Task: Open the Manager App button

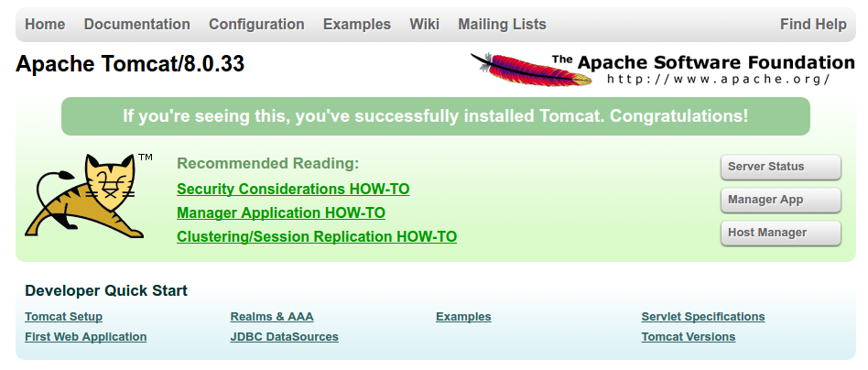Action: [780, 200]
